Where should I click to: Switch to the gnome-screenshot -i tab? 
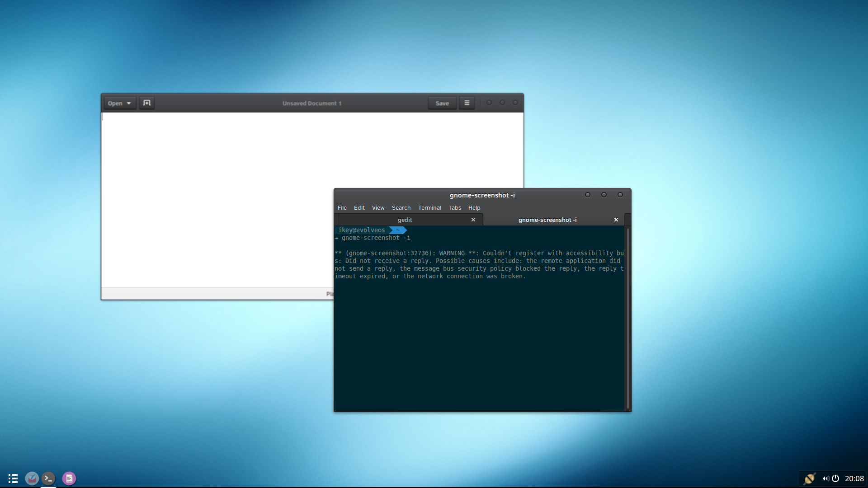tap(547, 220)
